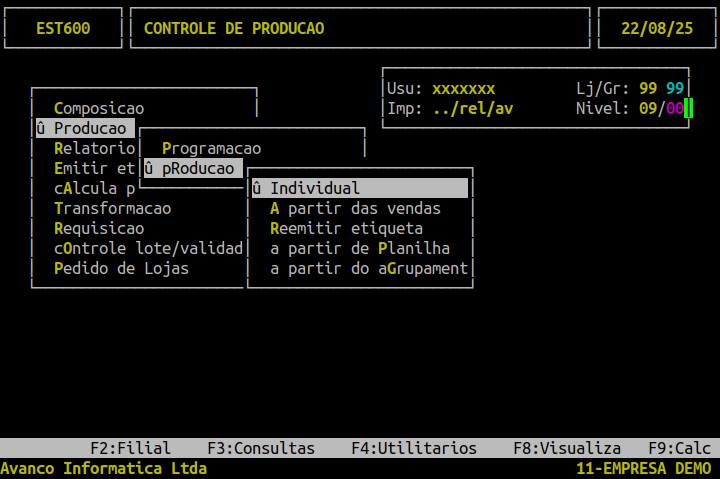
Task: Activate F8:Visualiza in the bottom bar
Action: click(567, 448)
